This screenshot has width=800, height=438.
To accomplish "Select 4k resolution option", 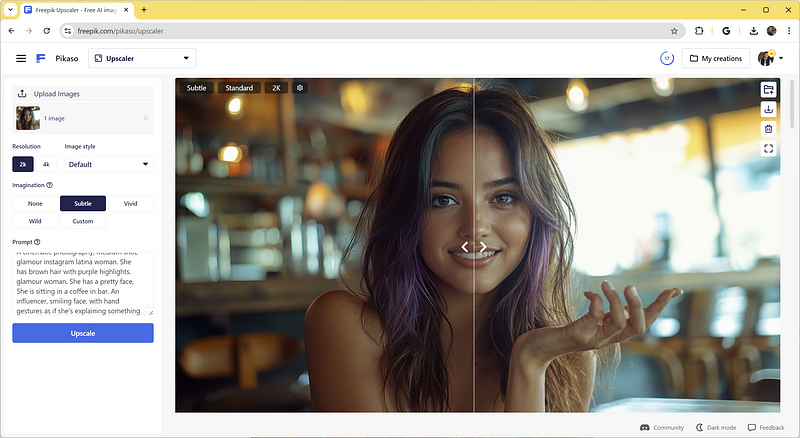I will point(46,164).
